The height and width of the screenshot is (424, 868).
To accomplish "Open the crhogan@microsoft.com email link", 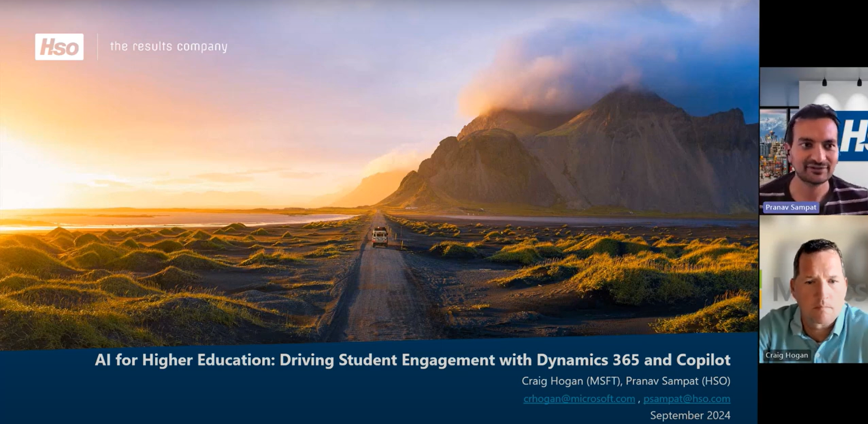I will click(579, 399).
